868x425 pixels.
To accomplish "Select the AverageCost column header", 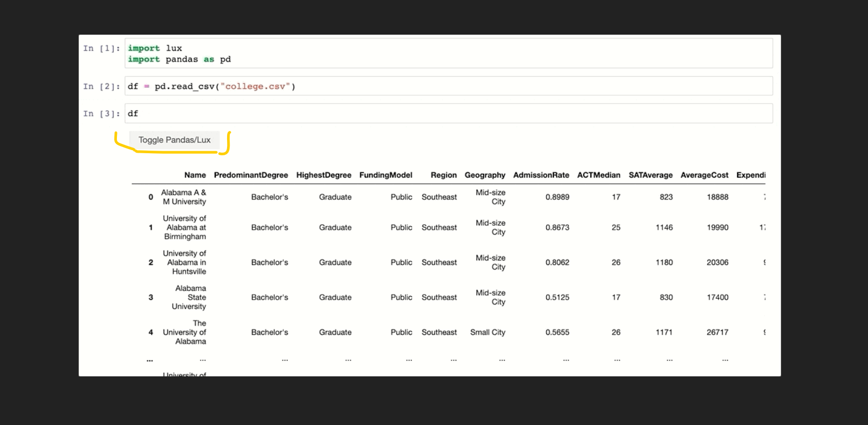I will tap(705, 175).
